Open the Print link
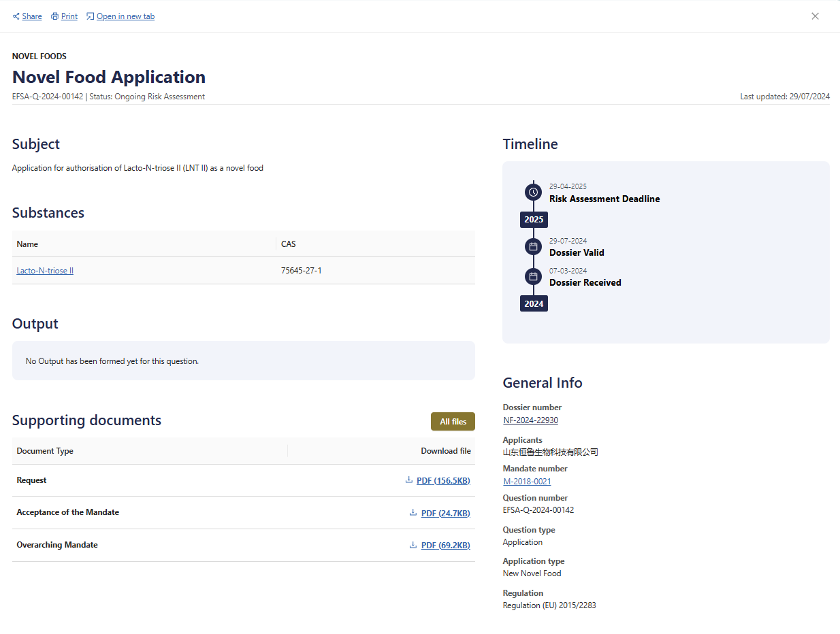 pos(69,16)
